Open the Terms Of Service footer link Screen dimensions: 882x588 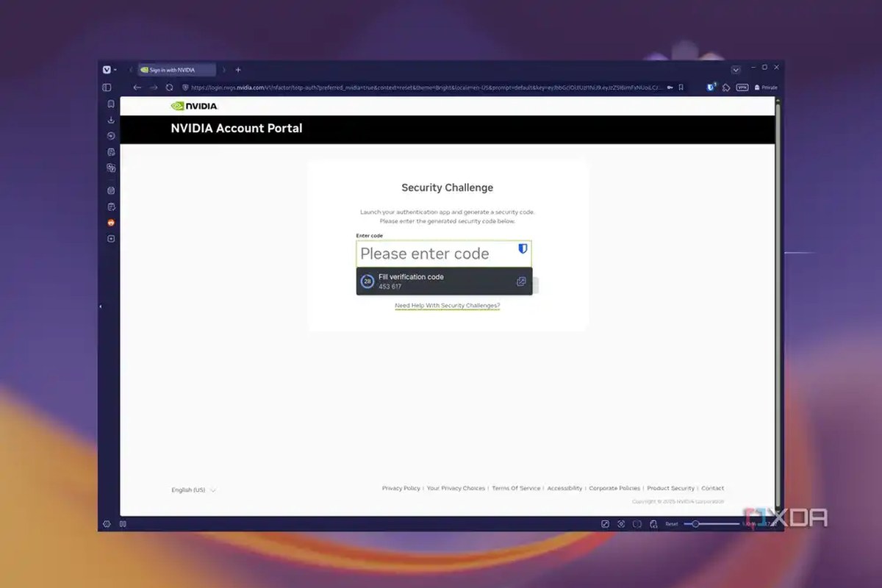pyautogui.click(x=516, y=488)
